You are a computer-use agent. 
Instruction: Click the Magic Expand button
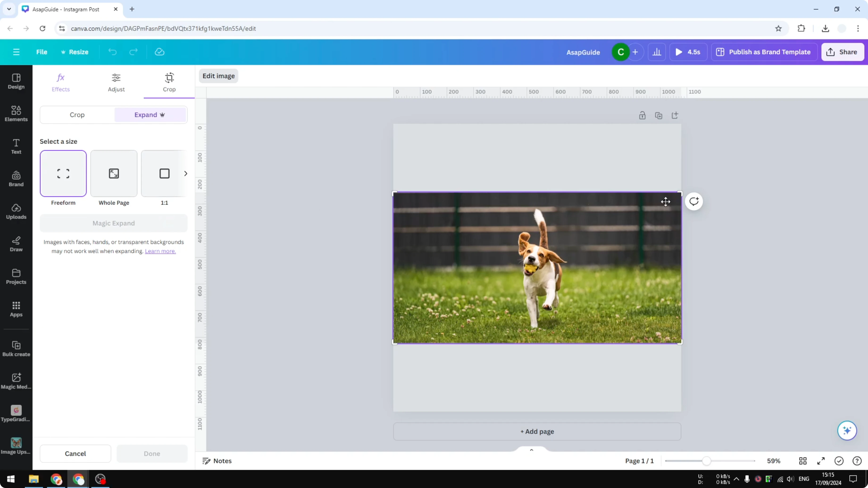(113, 223)
